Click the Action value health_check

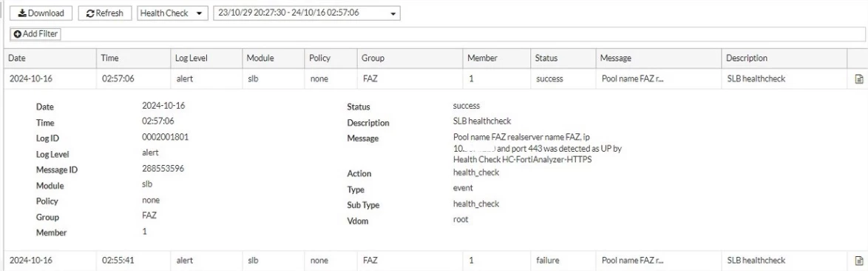[476, 173]
